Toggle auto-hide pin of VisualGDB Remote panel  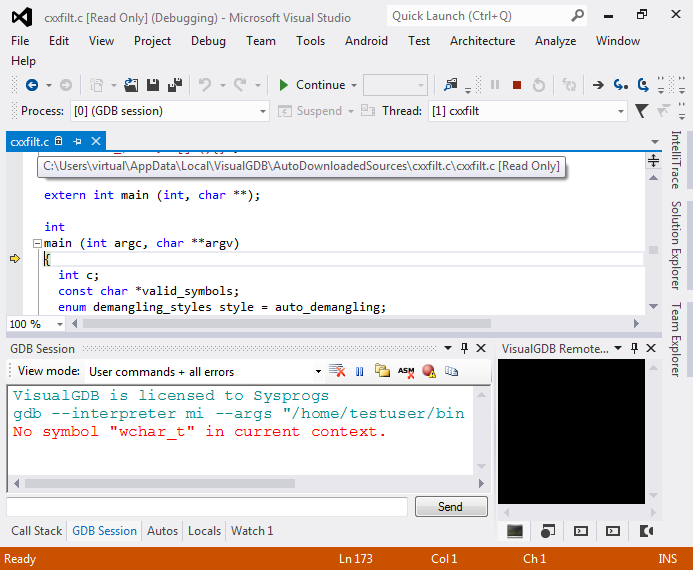coord(634,348)
